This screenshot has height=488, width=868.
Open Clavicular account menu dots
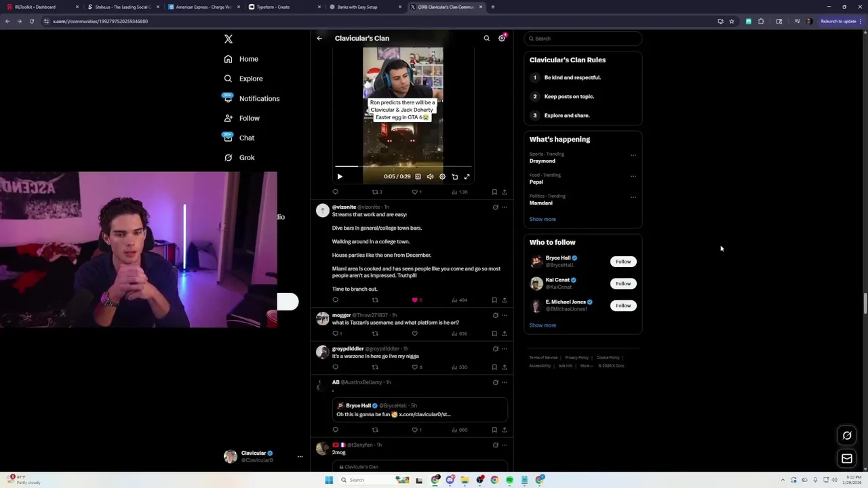[x=300, y=457]
